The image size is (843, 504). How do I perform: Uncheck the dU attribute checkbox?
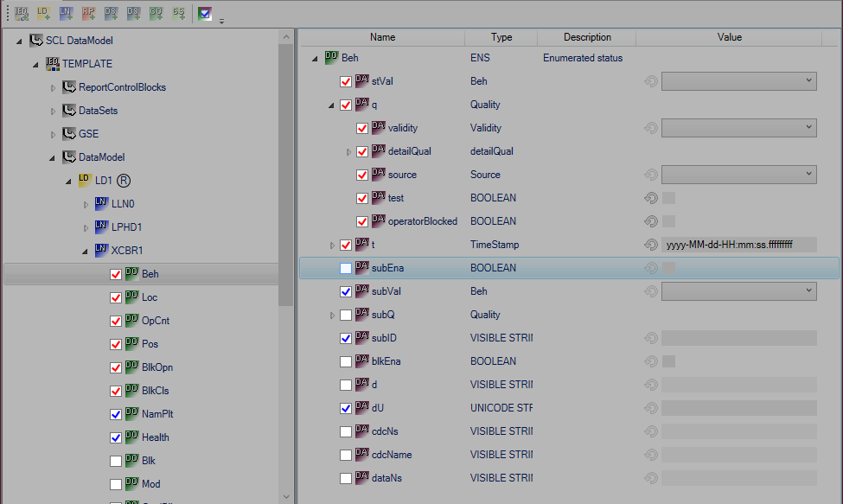346,408
